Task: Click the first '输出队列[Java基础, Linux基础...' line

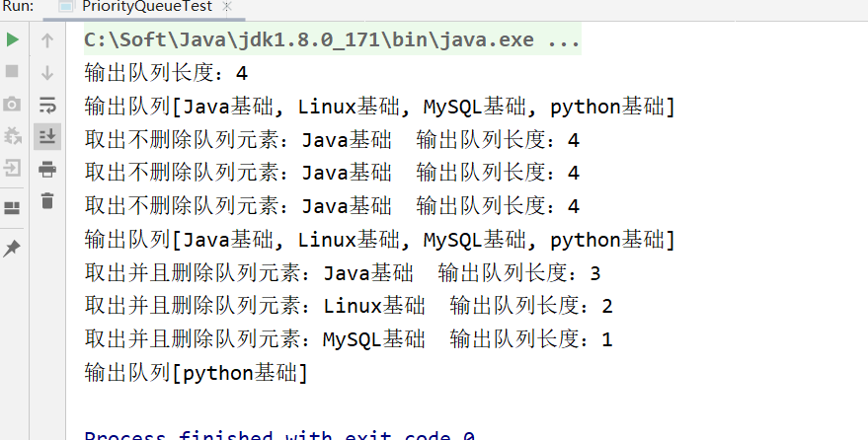Action: click(x=380, y=107)
